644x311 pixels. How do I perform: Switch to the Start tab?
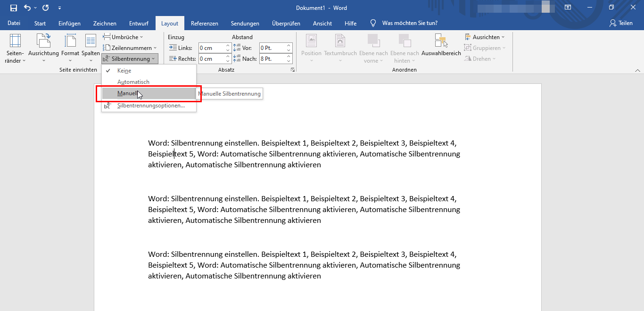[40, 24]
